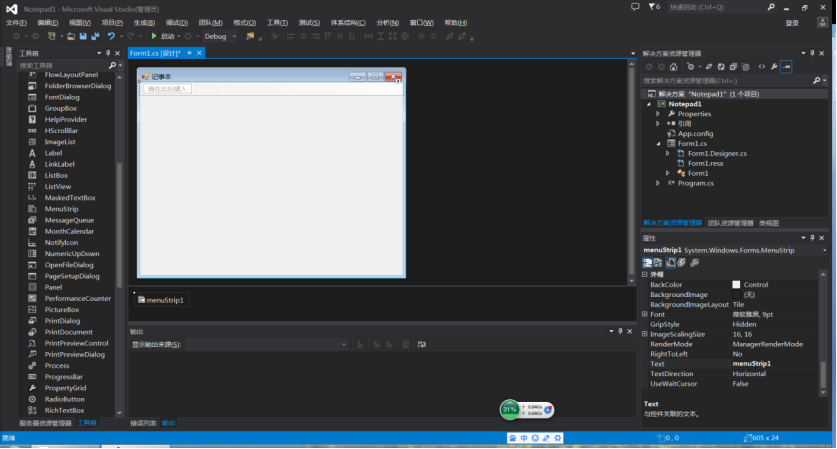The height and width of the screenshot is (449, 837).
Task: Click the search magnifier in Toolbox
Action: click(x=112, y=65)
